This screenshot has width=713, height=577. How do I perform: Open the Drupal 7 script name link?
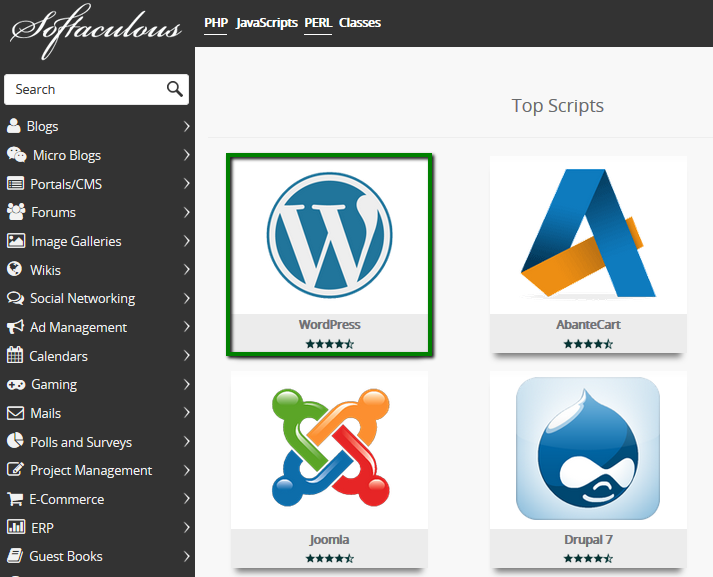click(x=588, y=540)
